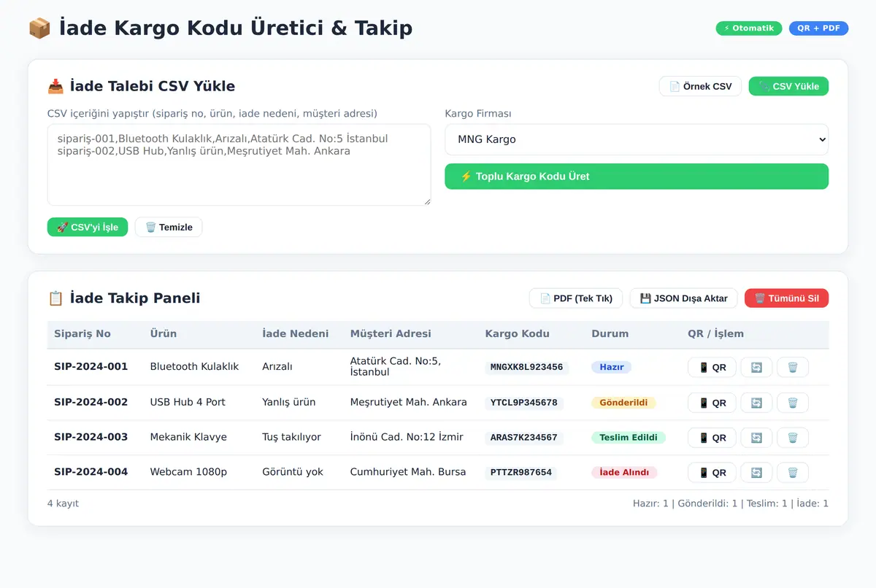Click the Kargo Kodu column header
This screenshot has width=876, height=588.
(x=518, y=334)
